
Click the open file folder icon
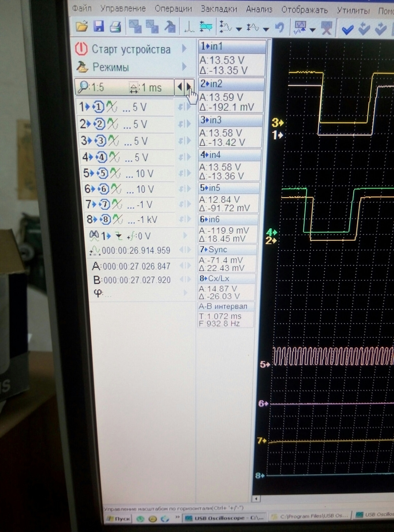point(82,27)
